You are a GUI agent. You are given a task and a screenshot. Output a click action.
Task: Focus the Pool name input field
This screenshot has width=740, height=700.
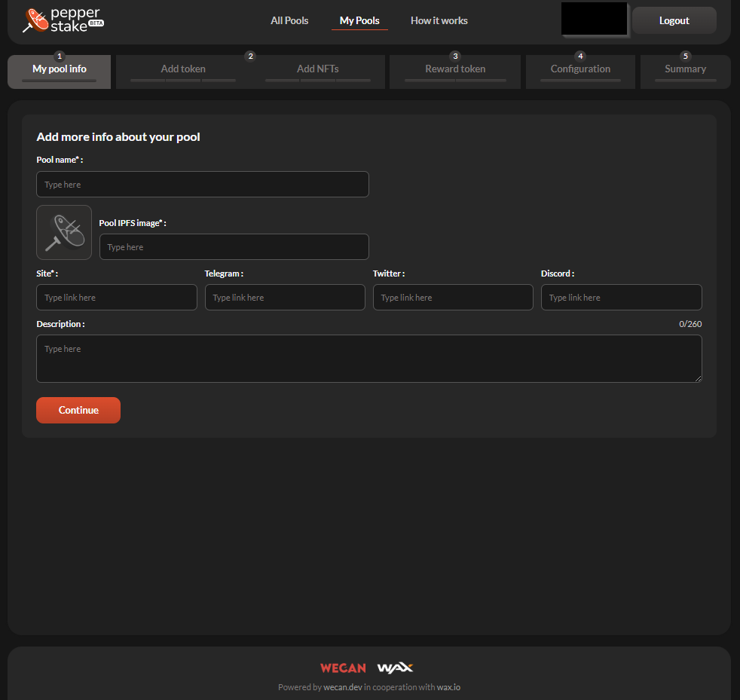click(x=203, y=184)
